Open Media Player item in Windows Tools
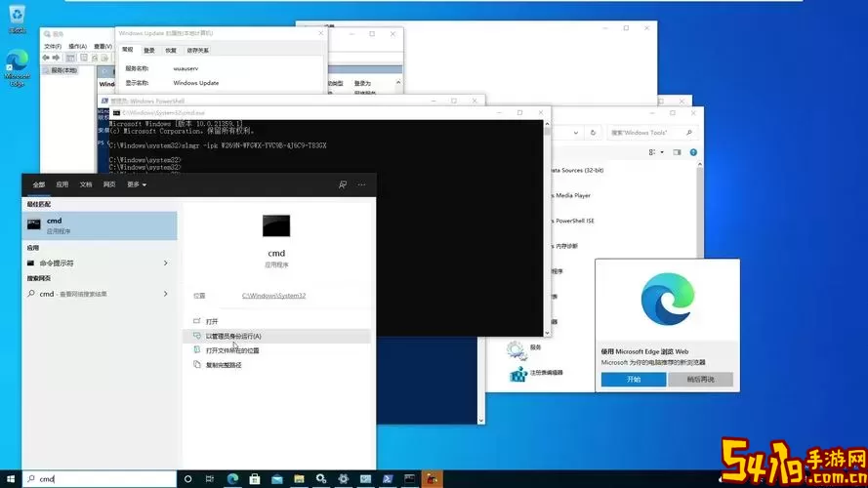Screen dimensions: 868x488 (572, 195)
